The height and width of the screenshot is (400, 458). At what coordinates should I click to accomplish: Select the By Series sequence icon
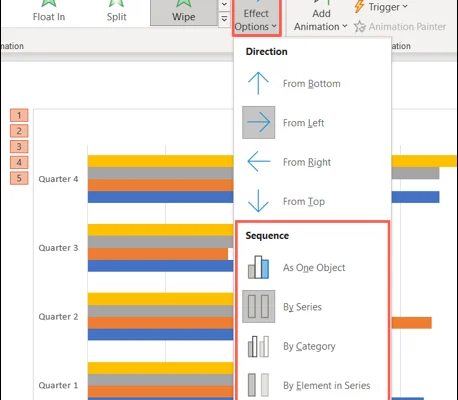coord(259,306)
